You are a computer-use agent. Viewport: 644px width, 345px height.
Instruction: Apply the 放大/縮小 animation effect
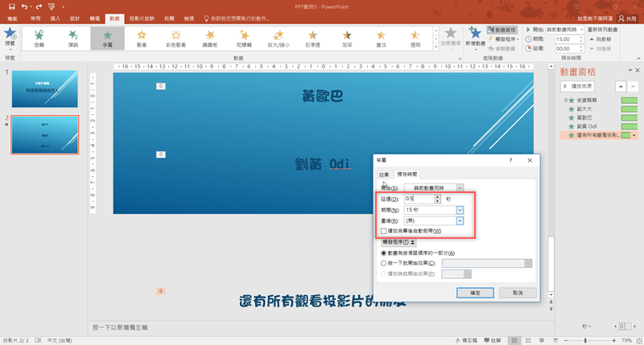[x=276, y=38]
